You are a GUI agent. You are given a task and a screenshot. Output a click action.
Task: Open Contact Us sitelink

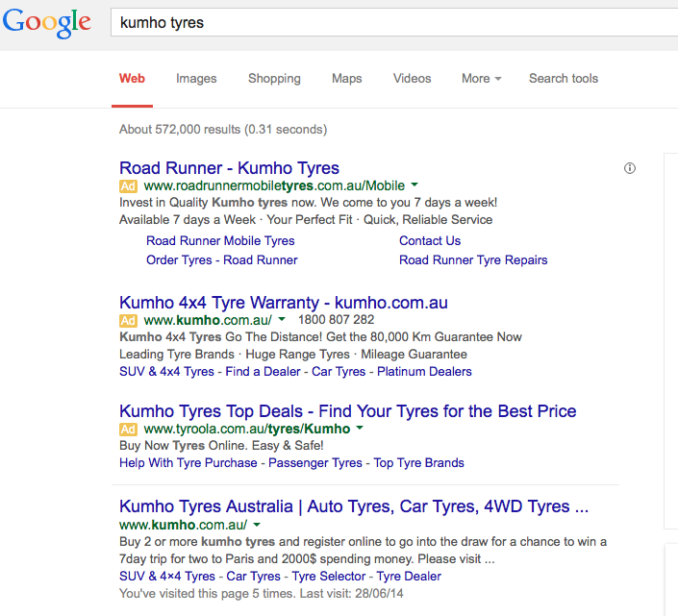coord(430,240)
